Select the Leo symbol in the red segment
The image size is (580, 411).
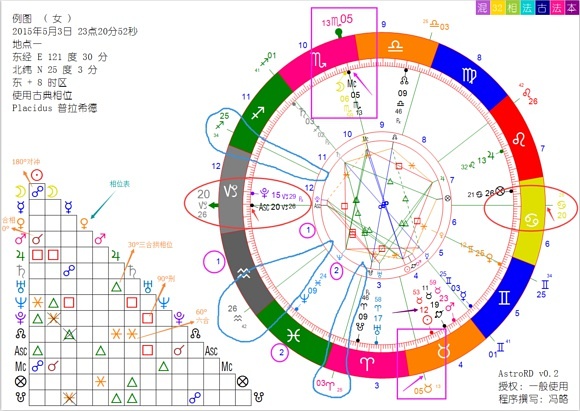[x=519, y=140]
